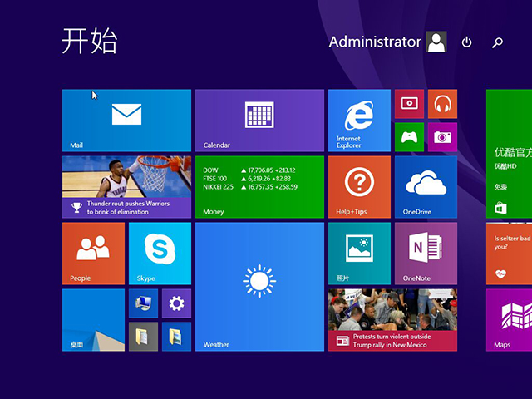Open Sports tile about Thunder and Warriors

[126, 187]
